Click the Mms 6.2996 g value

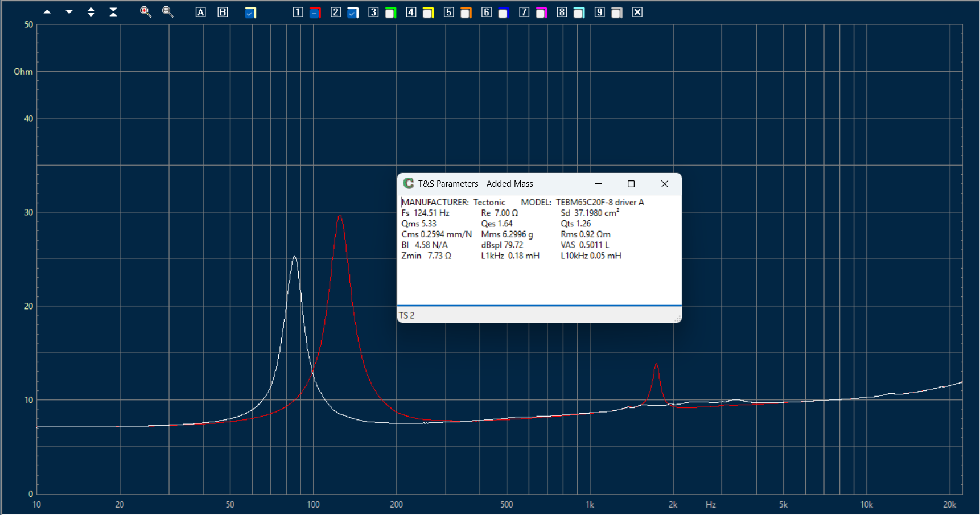pos(507,234)
